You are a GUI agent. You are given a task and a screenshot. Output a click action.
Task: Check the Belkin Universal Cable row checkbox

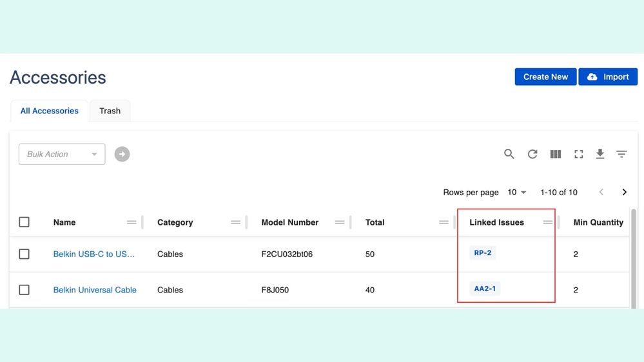coord(24,290)
